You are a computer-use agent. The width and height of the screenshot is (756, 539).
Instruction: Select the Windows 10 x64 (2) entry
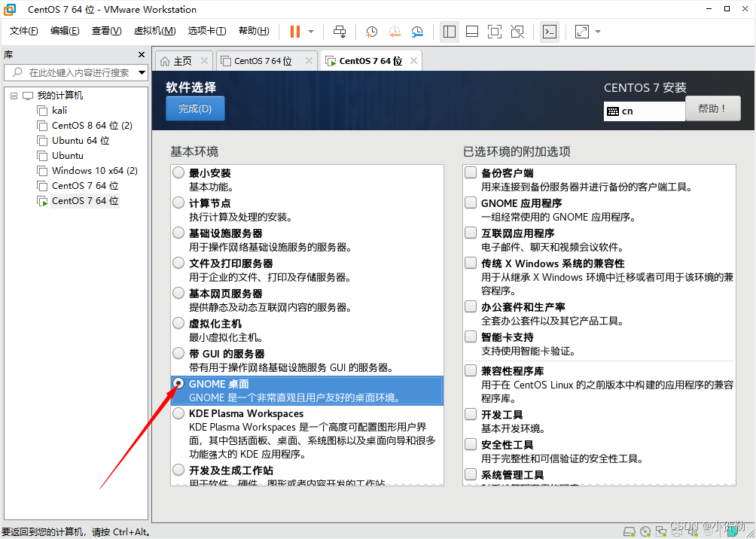click(x=95, y=171)
